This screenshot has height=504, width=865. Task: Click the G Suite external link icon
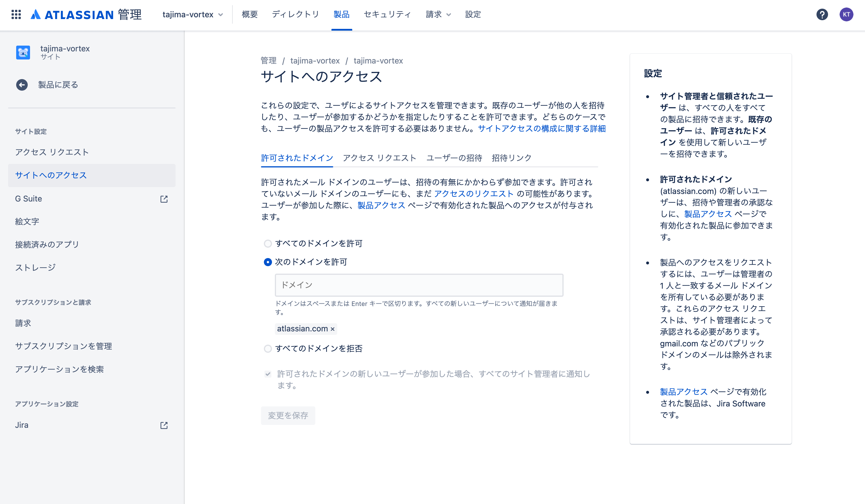pos(164,199)
